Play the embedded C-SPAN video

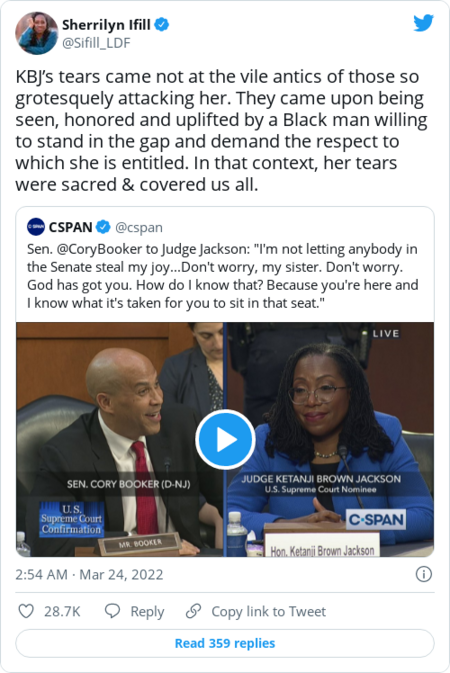pyautogui.click(x=225, y=440)
